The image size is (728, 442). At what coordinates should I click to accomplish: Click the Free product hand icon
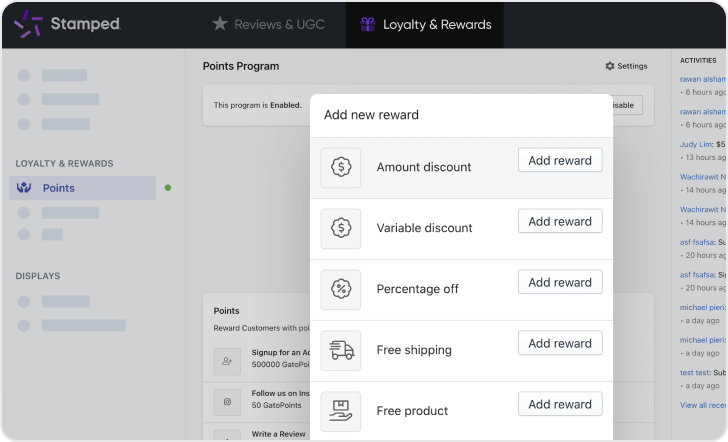point(341,411)
